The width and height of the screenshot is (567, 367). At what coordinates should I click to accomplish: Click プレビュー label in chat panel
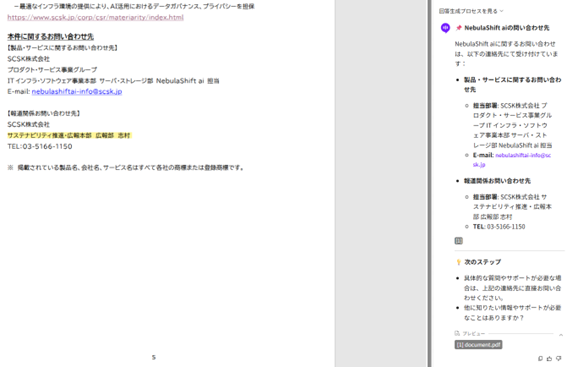pos(473,334)
